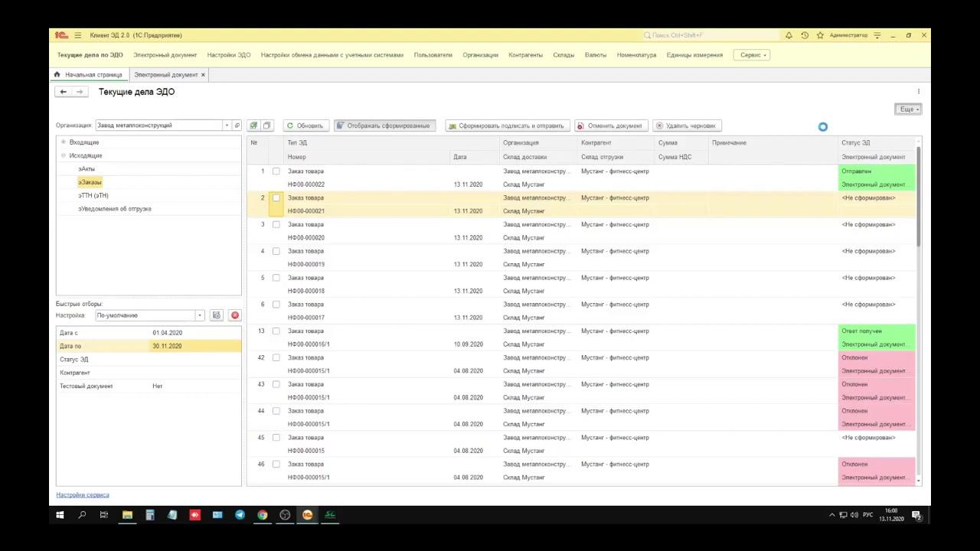Open the Контрагенты section

click(x=526, y=55)
